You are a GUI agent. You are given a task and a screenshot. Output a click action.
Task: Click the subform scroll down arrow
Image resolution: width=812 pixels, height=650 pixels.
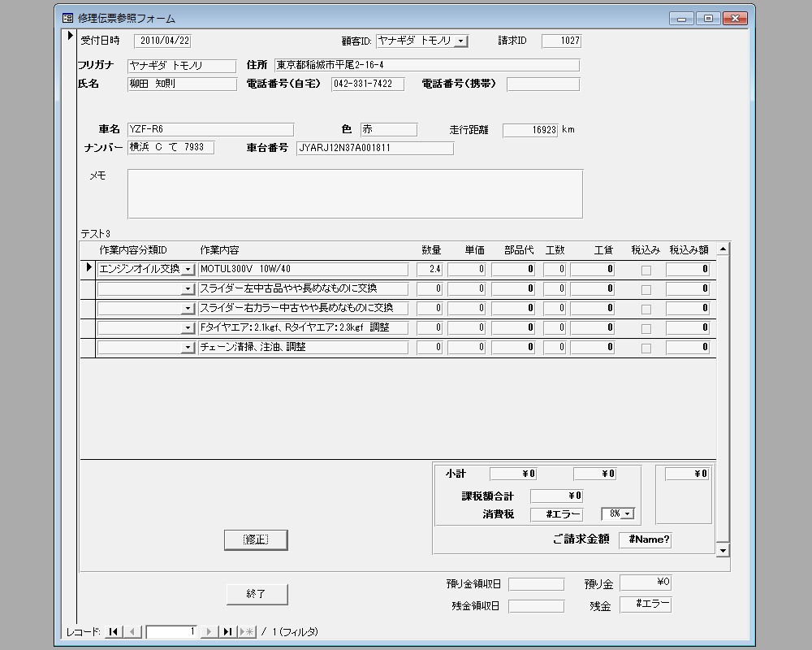[723, 550]
